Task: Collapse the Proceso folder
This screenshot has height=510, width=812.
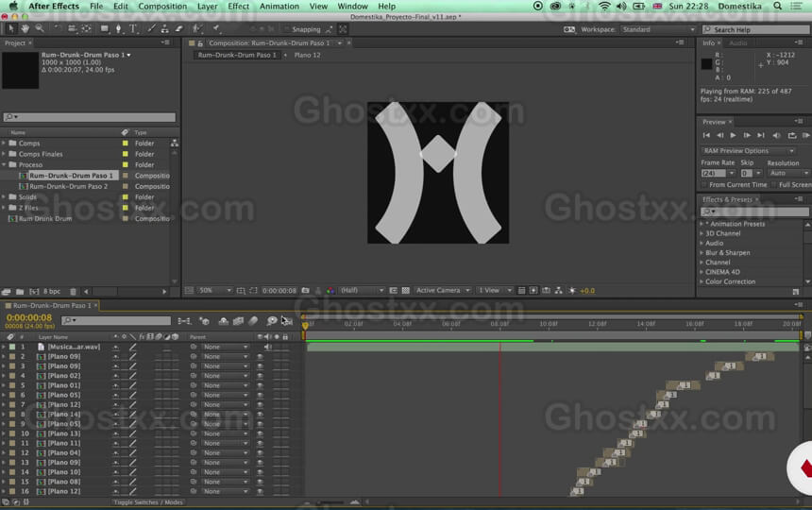Action: pos(4,164)
